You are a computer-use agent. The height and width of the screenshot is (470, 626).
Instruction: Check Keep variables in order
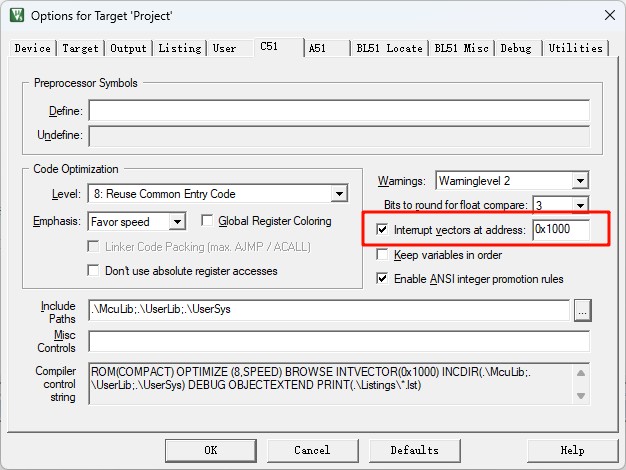point(382,255)
